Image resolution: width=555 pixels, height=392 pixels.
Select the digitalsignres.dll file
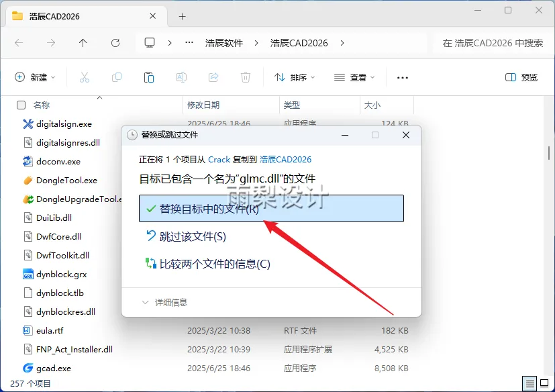point(68,143)
